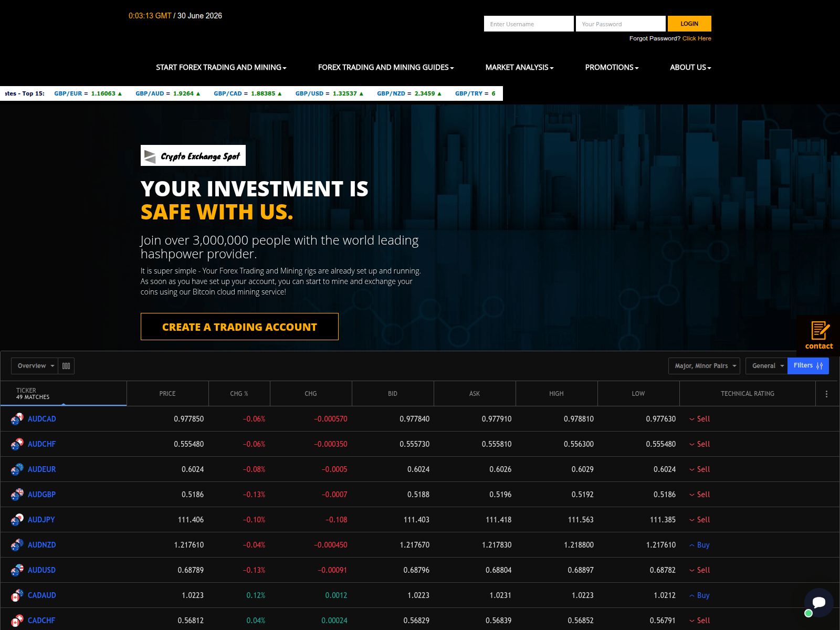Click the AUDNZD flag icon
This screenshot has width=840, height=630.
(x=17, y=545)
